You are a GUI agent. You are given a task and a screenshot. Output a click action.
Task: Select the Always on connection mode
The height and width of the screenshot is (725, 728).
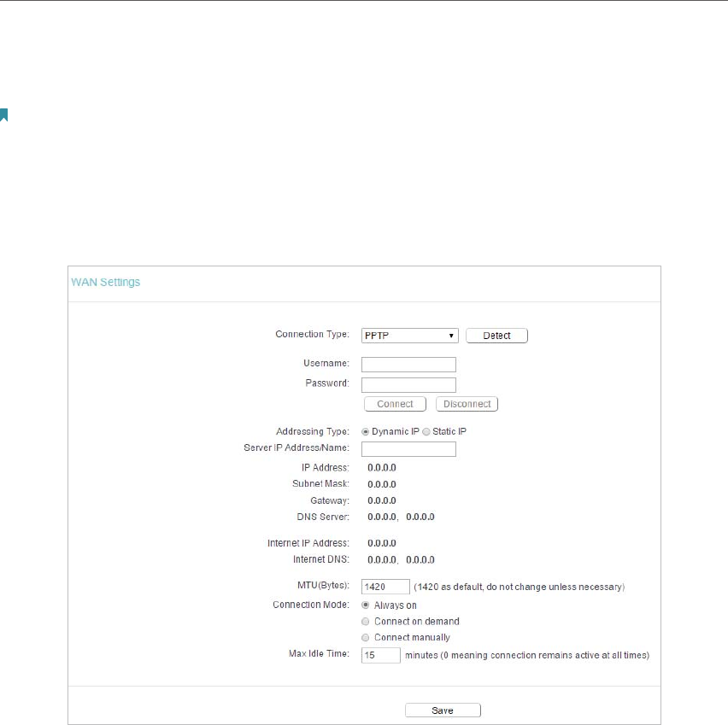click(366, 605)
